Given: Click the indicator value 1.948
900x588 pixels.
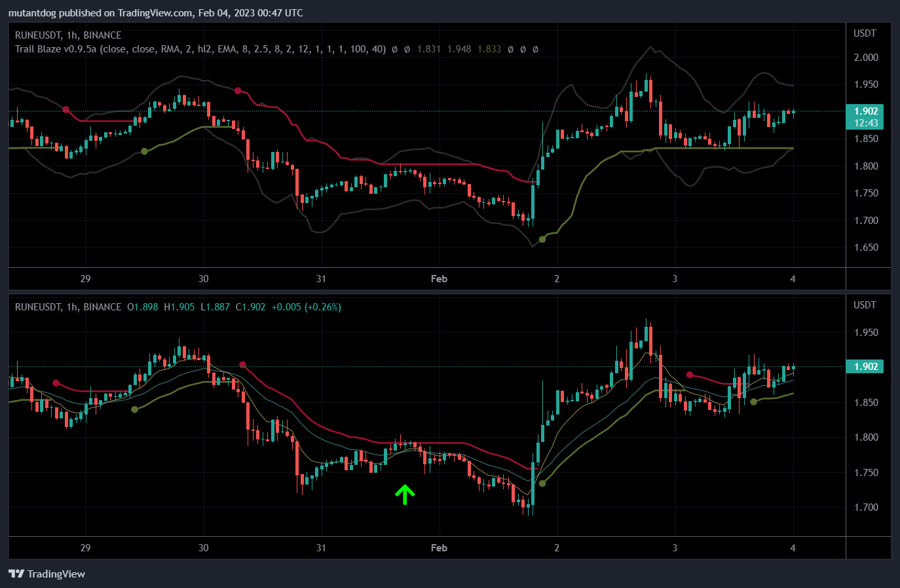Looking at the screenshot, I should (x=459, y=49).
